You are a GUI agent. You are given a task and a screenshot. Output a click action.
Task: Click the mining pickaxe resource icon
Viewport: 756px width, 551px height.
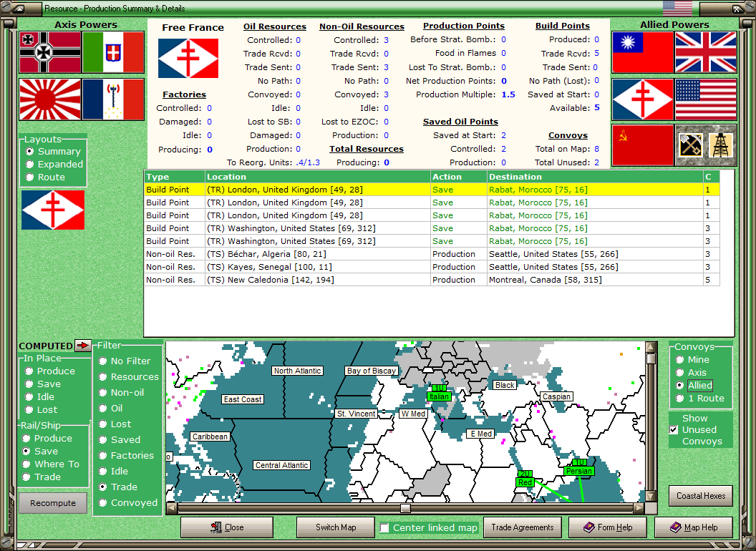pos(690,145)
